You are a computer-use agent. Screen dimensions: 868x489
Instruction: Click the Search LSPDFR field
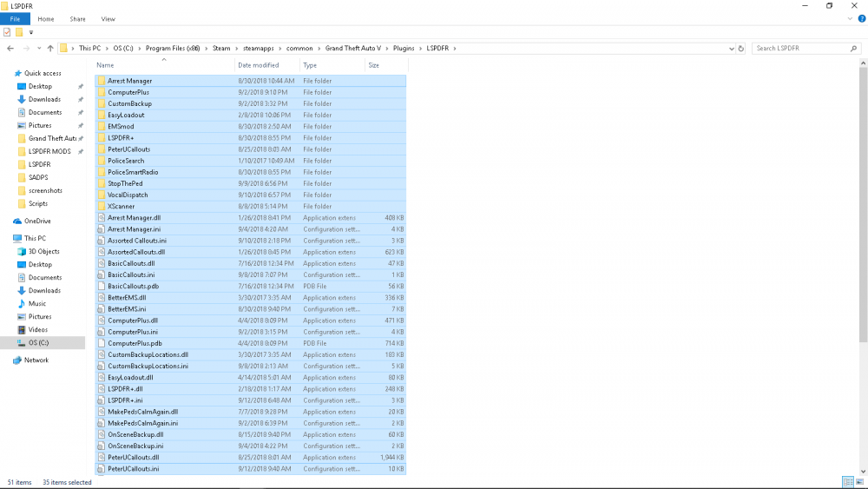(801, 48)
